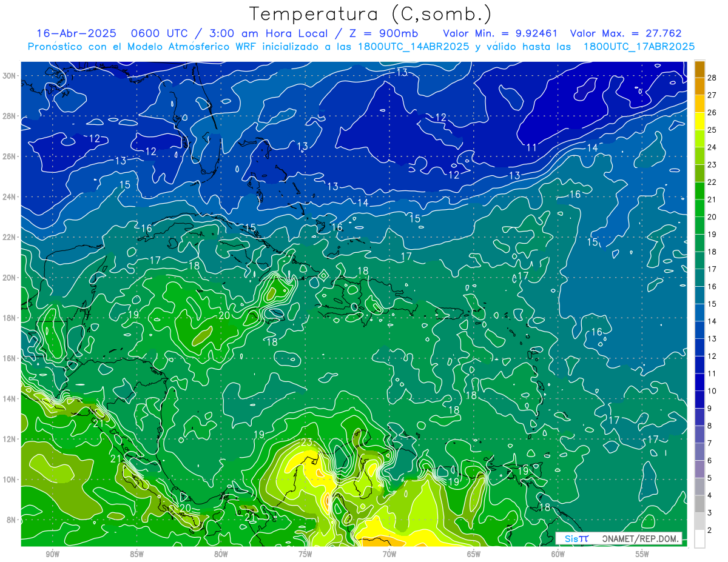Click the "80W" longitude axis label
Screen dimensions: 728x562
click(x=221, y=554)
